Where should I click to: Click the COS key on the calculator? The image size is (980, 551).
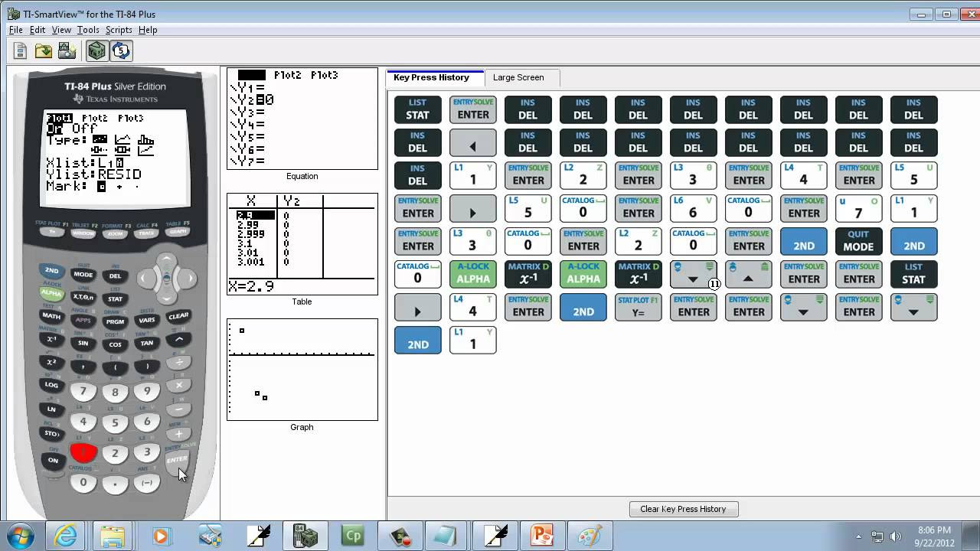[115, 344]
